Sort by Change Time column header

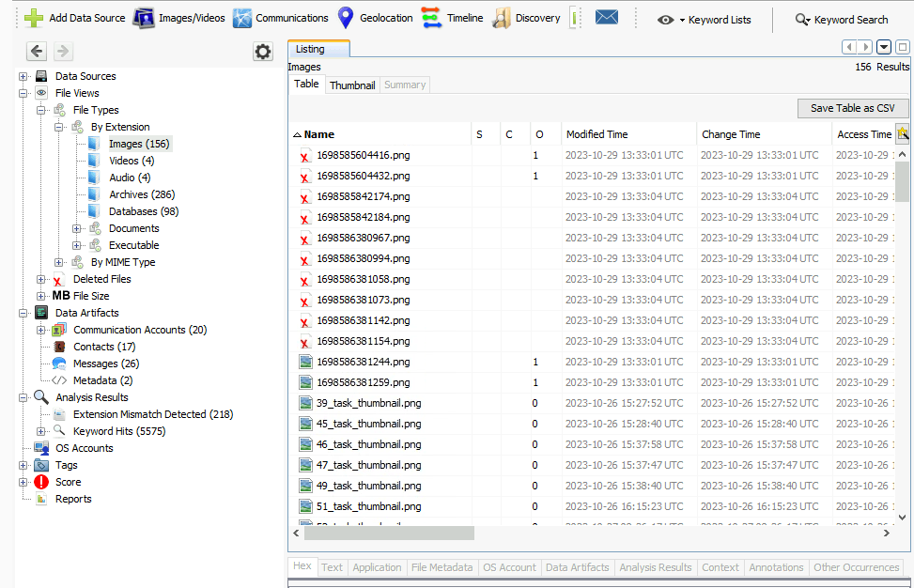(764, 134)
